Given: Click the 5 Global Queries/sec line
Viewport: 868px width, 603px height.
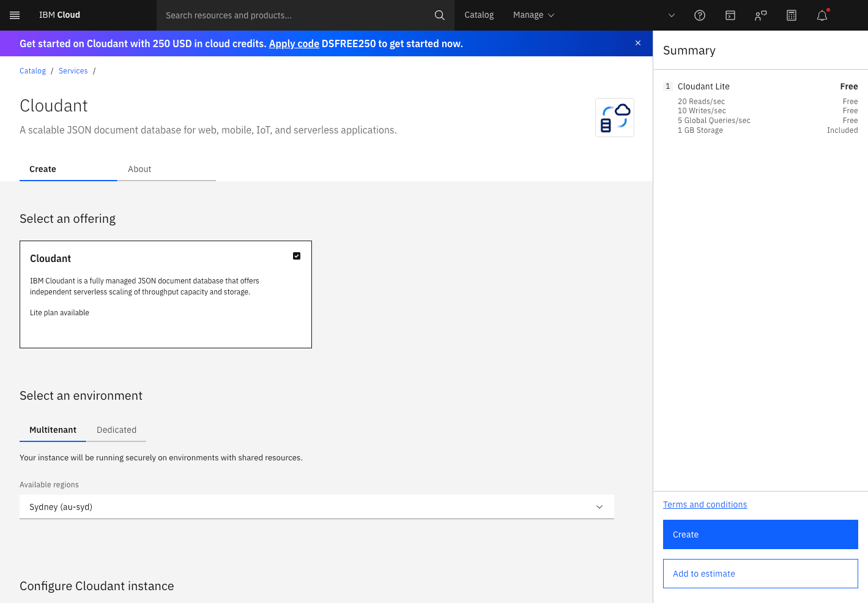Looking at the screenshot, I should coord(714,121).
